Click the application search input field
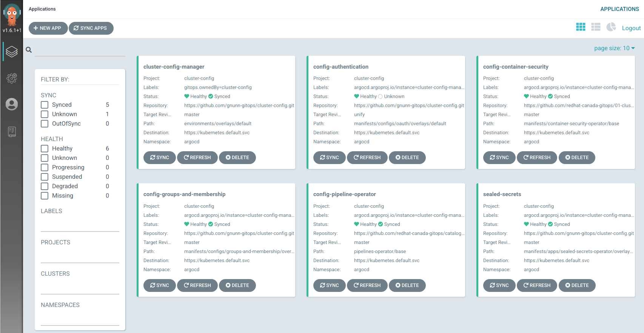The height and width of the screenshot is (333, 644). click(x=80, y=50)
